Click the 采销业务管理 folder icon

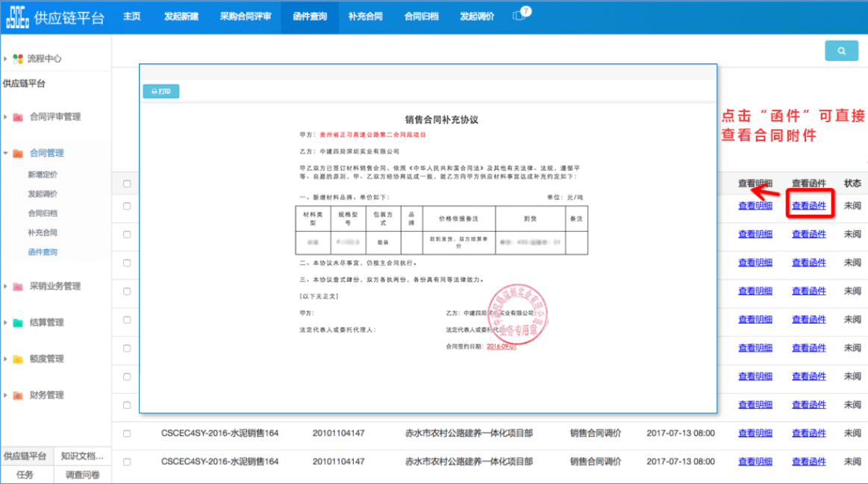[x=18, y=286]
